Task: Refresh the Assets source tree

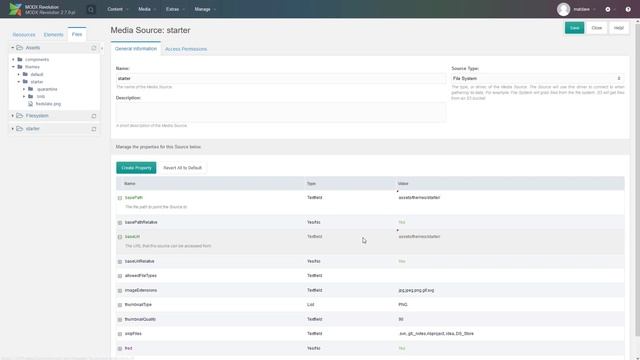Action: pyautogui.click(x=93, y=48)
